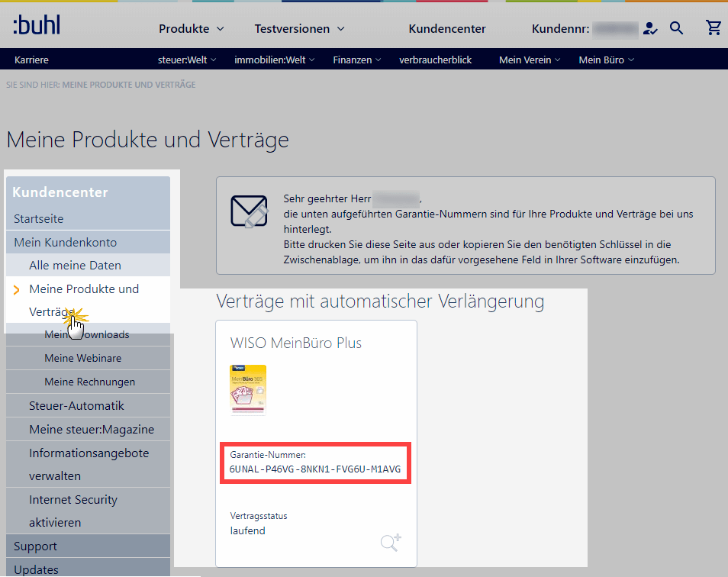
Task: Open Meine Downloads in sidebar
Action: (89, 335)
